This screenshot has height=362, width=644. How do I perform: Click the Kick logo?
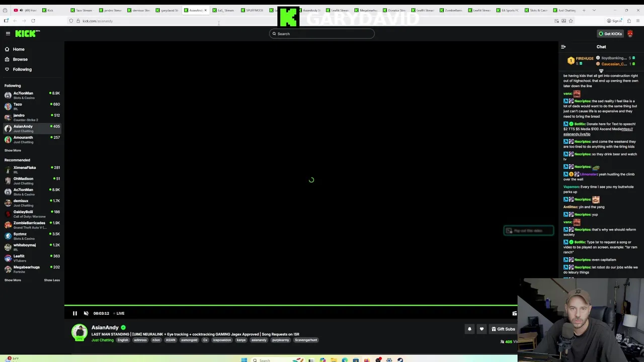pyautogui.click(x=27, y=34)
